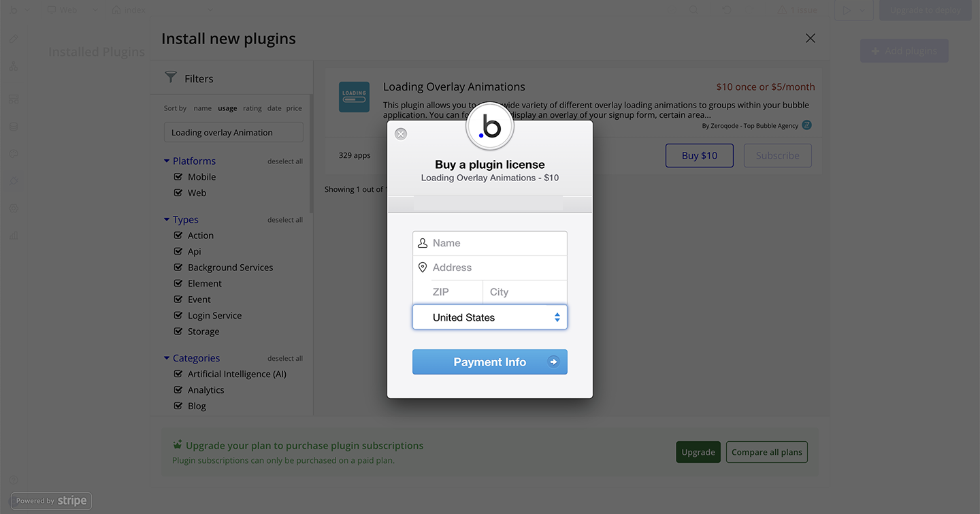Image resolution: width=980 pixels, height=514 pixels.
Task: Click the Zeroqode agency badge icon
Action: (806, 125)
